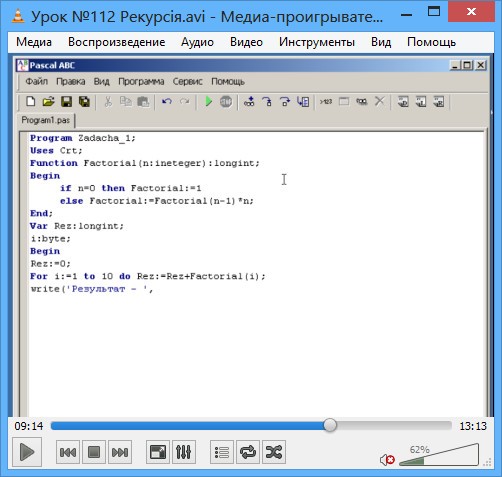Toggle fullscreen video mode icon

click(x=158, y=452)
